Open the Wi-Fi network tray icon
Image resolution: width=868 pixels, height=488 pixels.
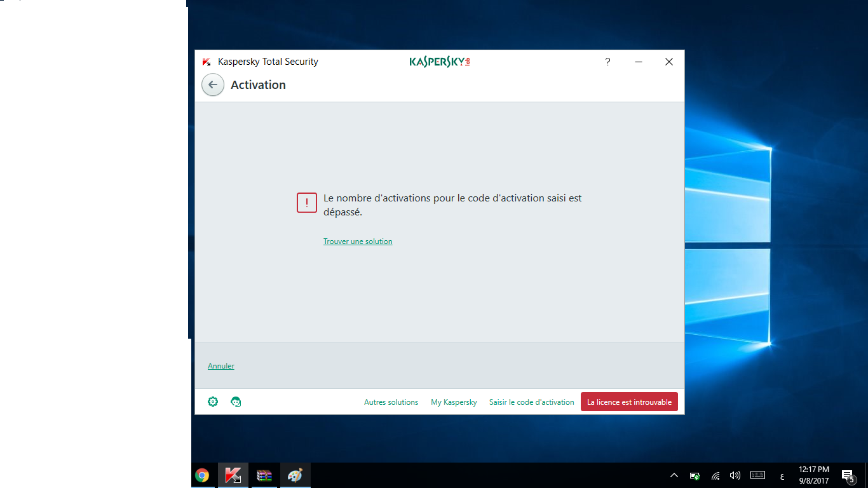[x=715, y=475]
